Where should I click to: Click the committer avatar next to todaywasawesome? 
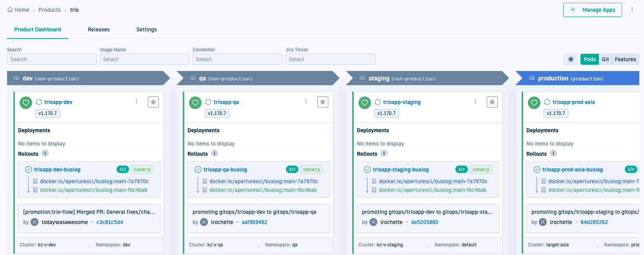click(x=35, y=222)
